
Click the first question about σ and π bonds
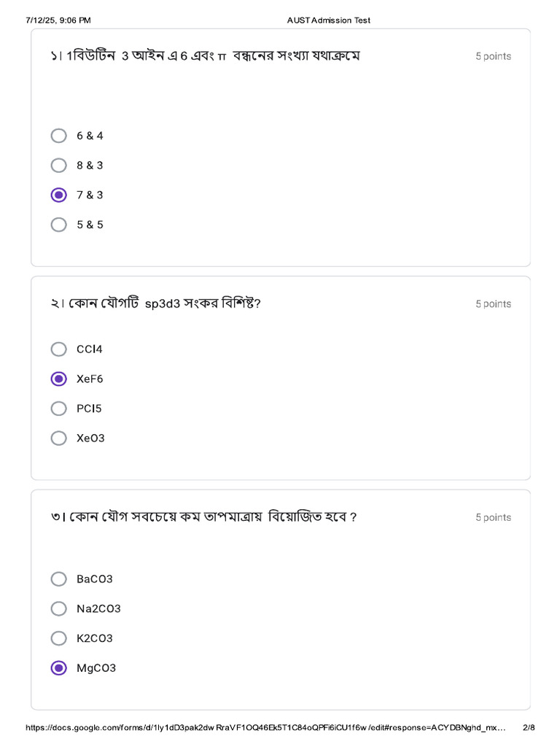click(x=206, y=56)
